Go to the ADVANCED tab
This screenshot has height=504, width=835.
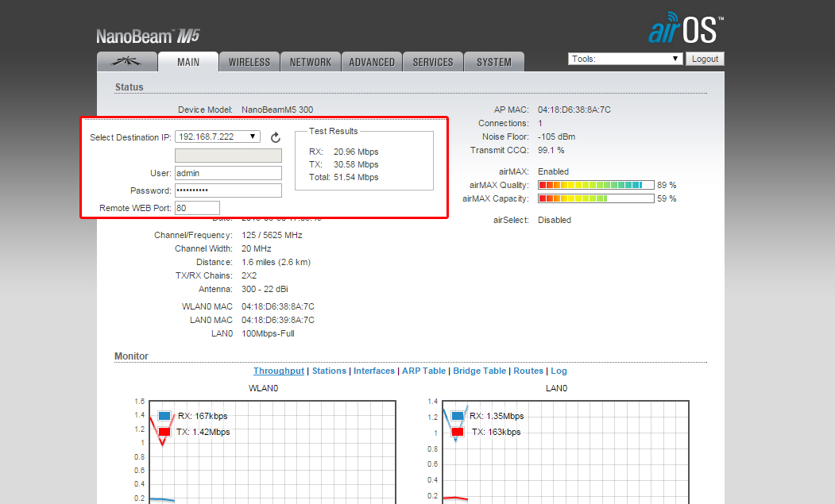(372, 62)
